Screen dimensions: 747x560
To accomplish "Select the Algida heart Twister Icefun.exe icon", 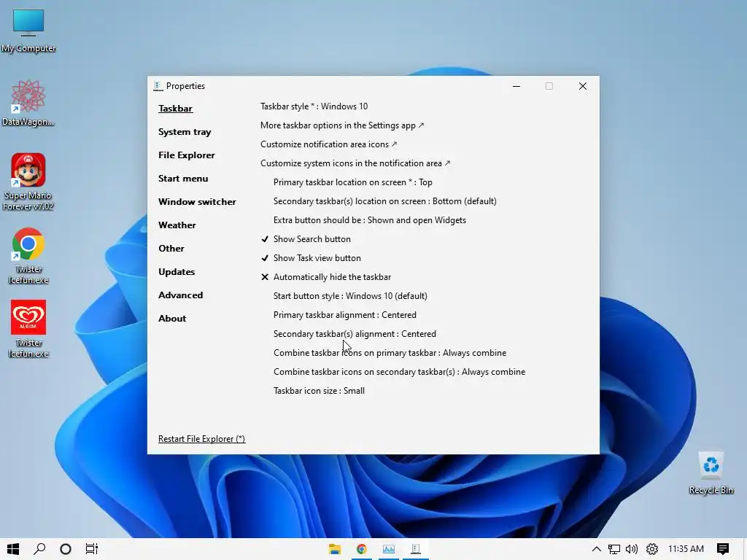I will [28, 329].
